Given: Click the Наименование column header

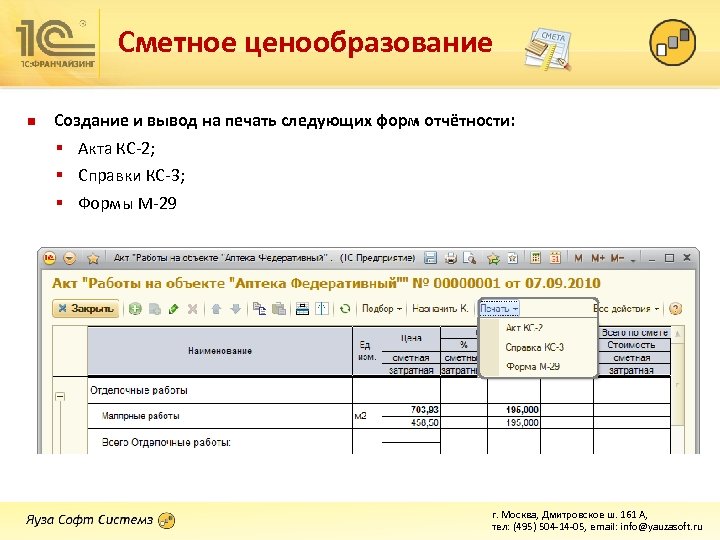Looking at the screenshot, I should click(220, 351).
